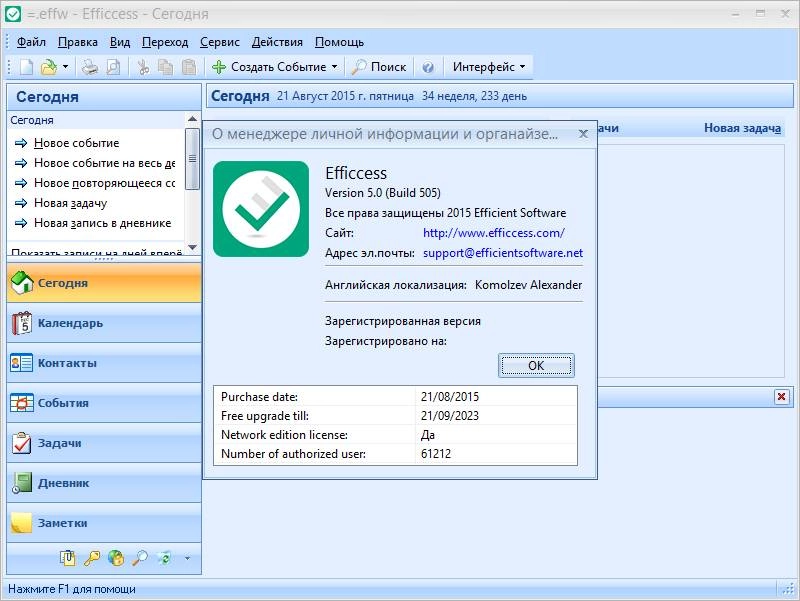Click the Copy toolbar icon
Screen dimensions: 800x601
[x=165, y=67]
